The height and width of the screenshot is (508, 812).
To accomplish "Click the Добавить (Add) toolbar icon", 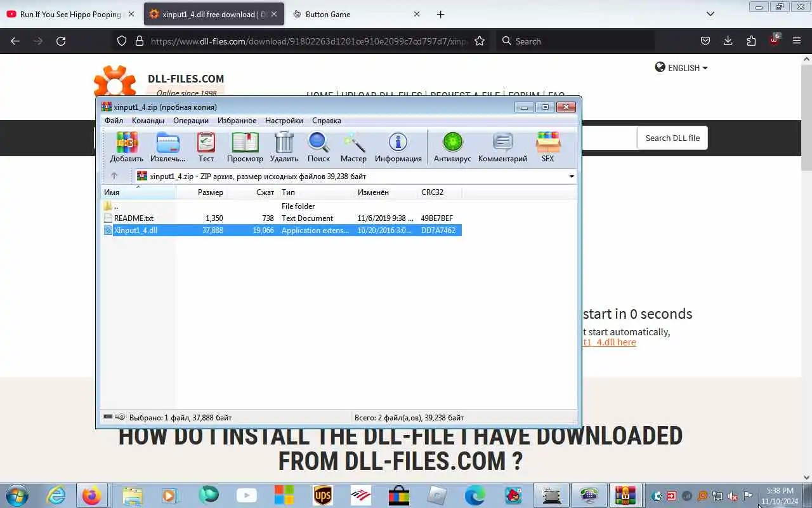I will pyautogui.click(x=127, y=147).
